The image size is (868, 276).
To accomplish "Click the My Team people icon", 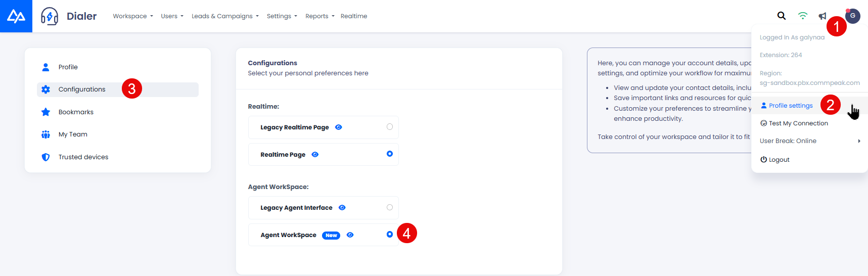I will [45, 134].
